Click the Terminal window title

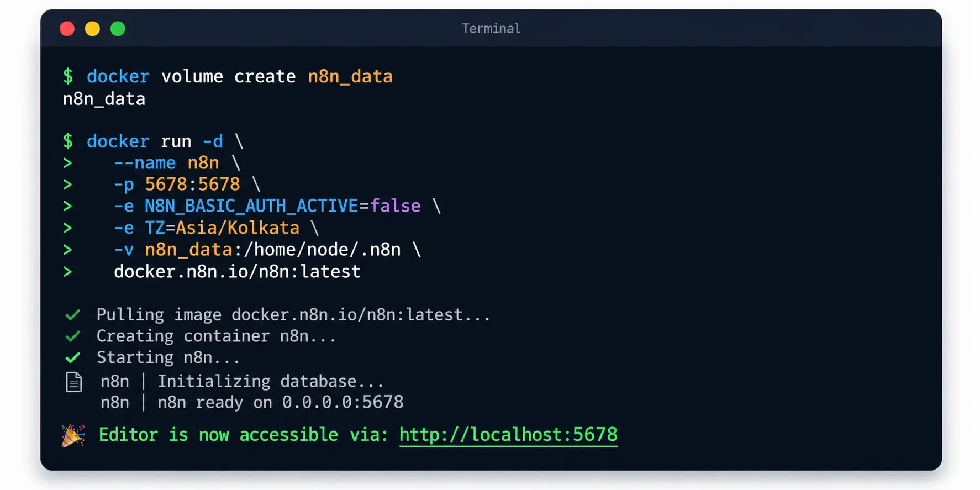click(491, 29)
